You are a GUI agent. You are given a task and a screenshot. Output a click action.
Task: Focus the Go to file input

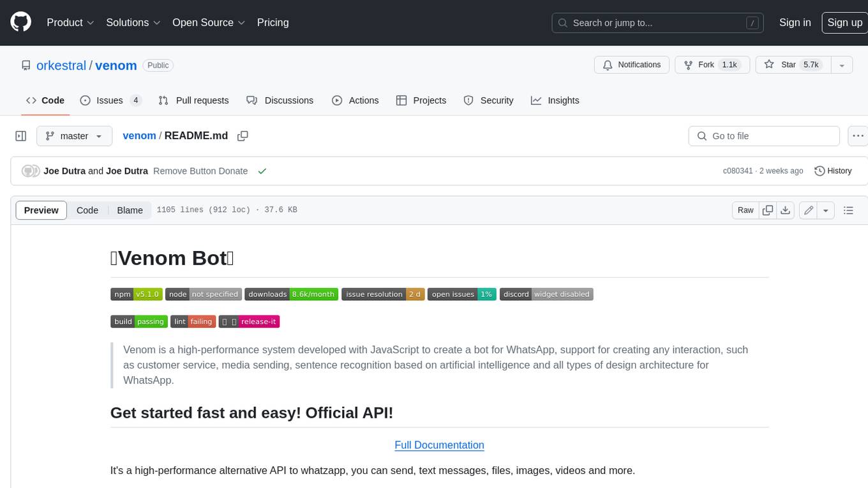click(x=764, y=136)
